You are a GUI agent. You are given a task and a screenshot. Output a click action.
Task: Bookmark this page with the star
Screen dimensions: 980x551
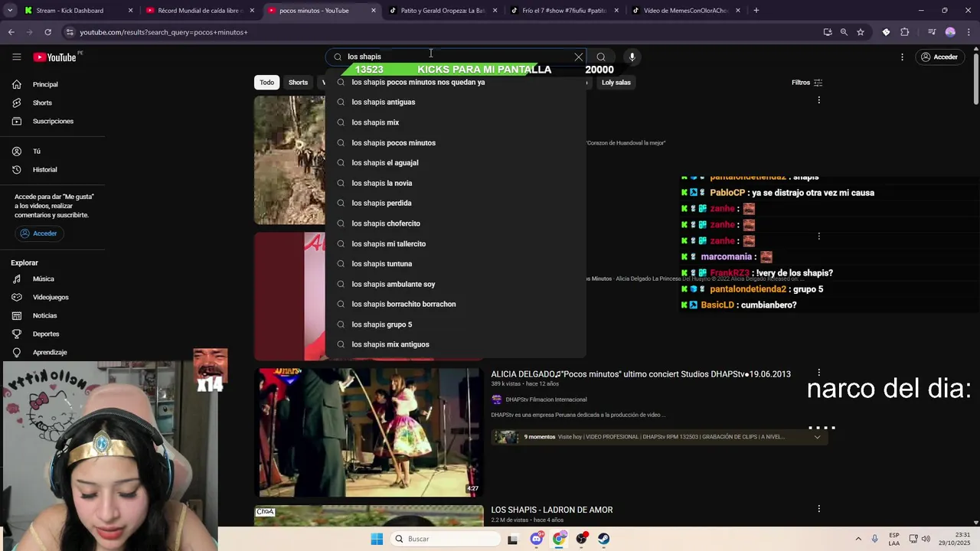point(861,32)
